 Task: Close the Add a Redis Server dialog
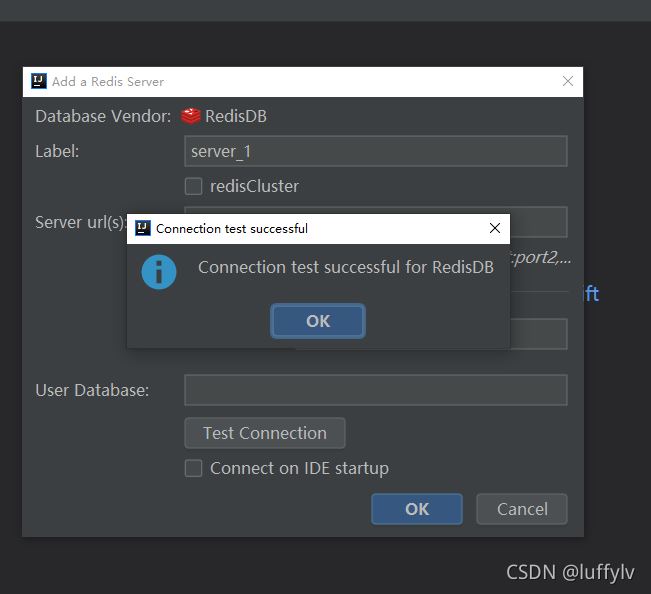click(x=568, y=81)
